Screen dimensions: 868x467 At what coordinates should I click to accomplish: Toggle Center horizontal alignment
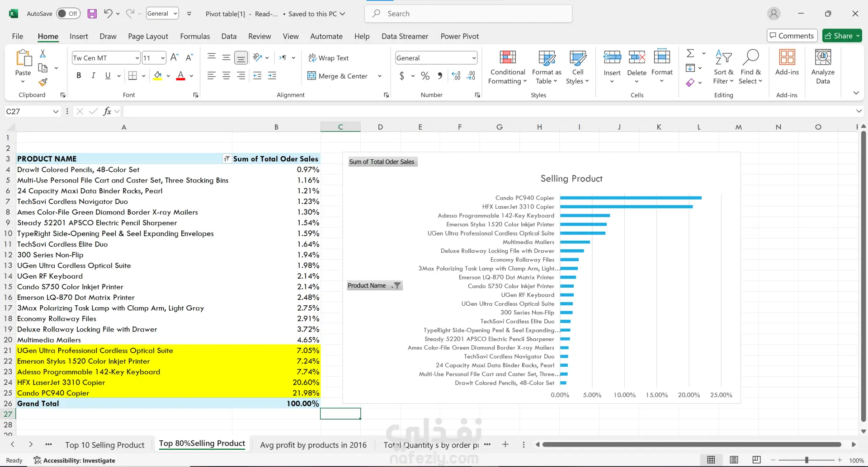(x=226, y=76)
